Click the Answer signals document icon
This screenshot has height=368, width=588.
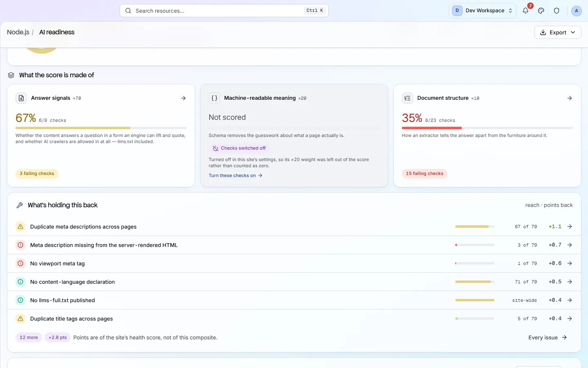(x=21, y=98)
